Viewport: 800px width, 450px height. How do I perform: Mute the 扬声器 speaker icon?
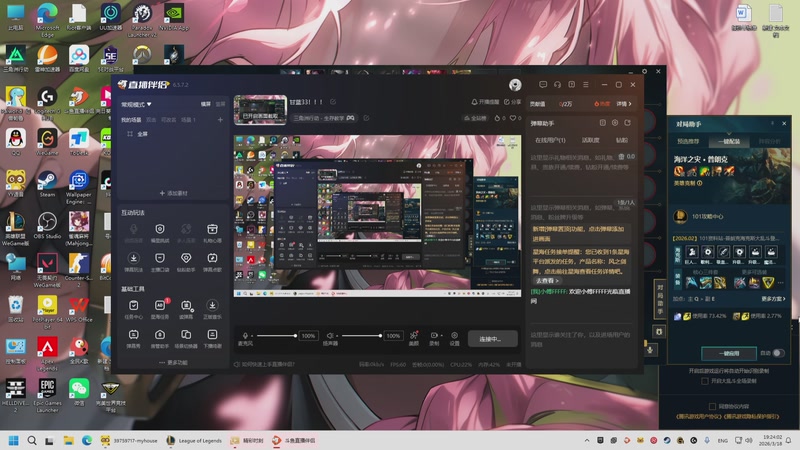pos(330,336)
